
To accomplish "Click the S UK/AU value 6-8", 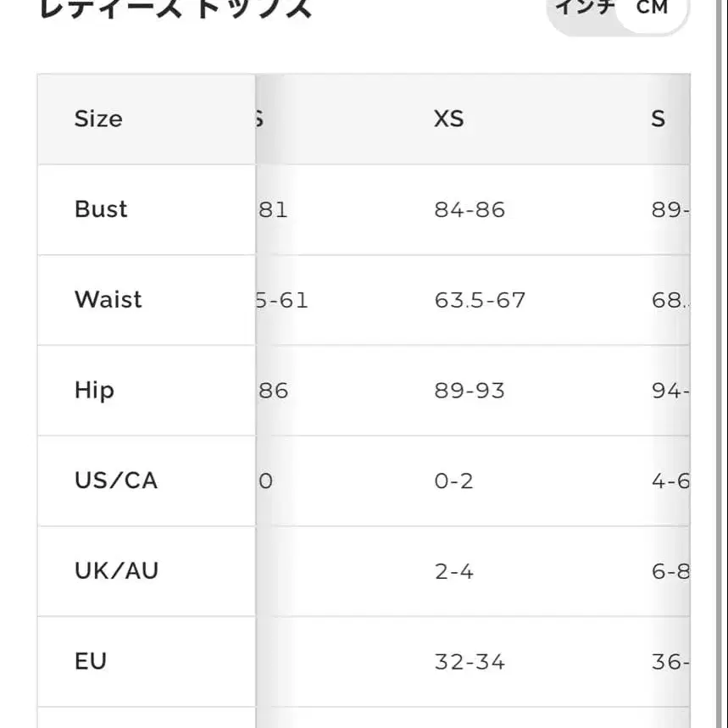I will click(670, 571).
